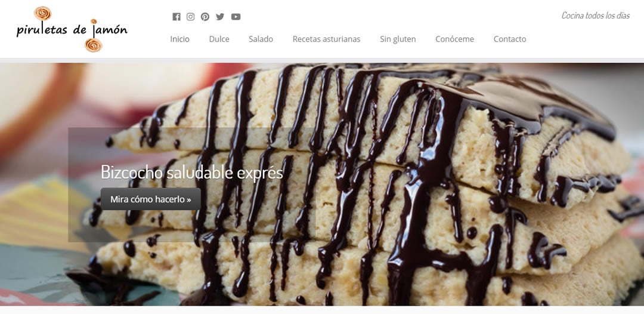Go to the Inicio menu item
The image size is (644, 314).
[x=180, y=39]
